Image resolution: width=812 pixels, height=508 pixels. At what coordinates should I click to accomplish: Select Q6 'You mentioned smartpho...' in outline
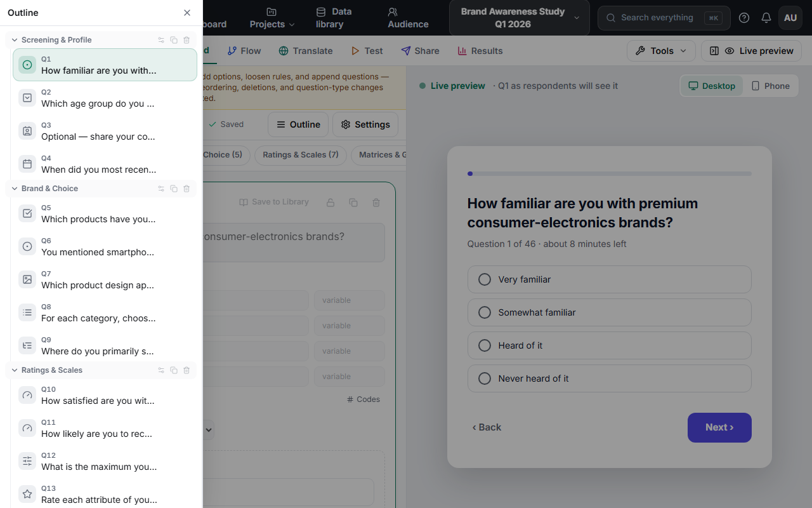pyautogui.click(x=105, y=246)
